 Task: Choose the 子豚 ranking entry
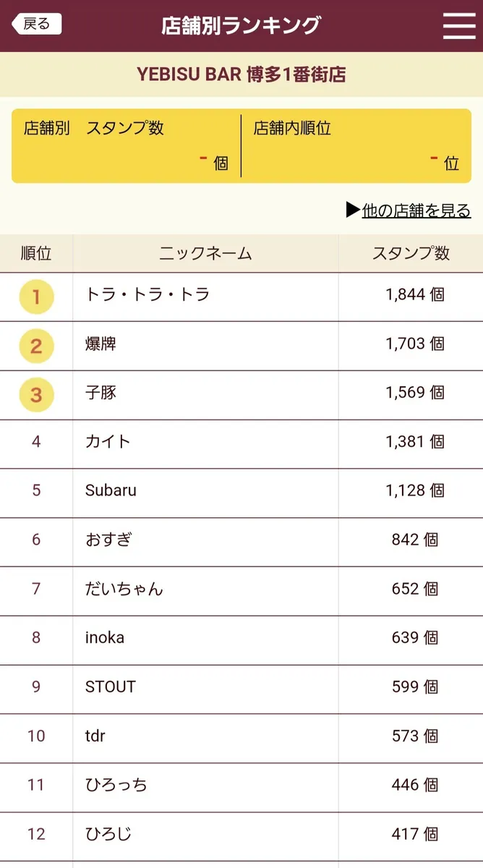[x=241, y=395]
